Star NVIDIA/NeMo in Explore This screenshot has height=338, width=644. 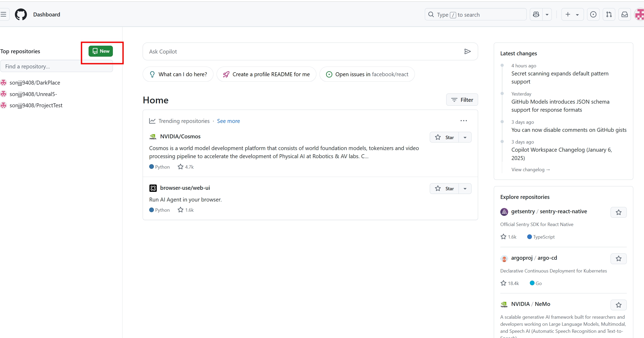[x=619, y=305]
